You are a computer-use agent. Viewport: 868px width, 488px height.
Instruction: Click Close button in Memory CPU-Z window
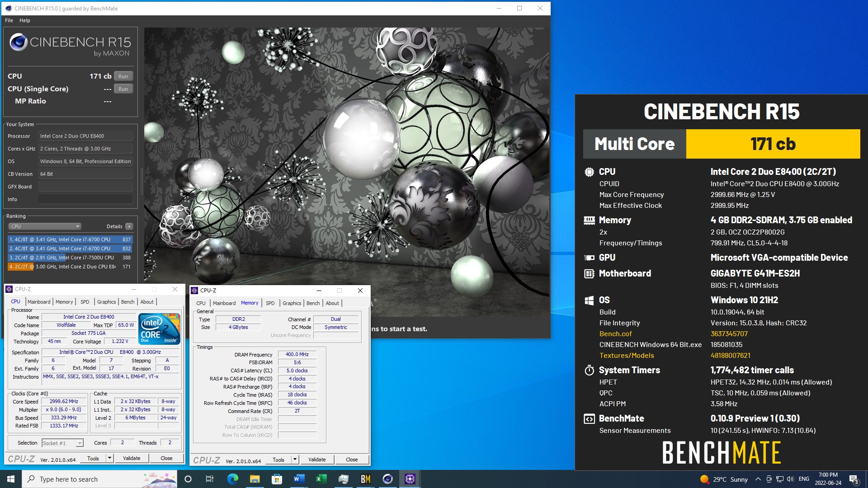tap(352, 460)
